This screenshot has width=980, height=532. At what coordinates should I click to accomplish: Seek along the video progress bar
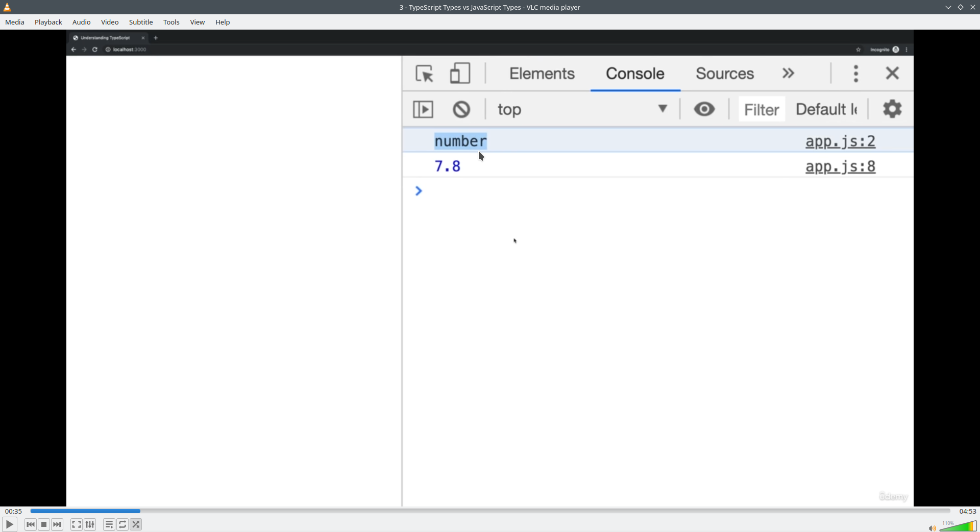coord(490,511)
